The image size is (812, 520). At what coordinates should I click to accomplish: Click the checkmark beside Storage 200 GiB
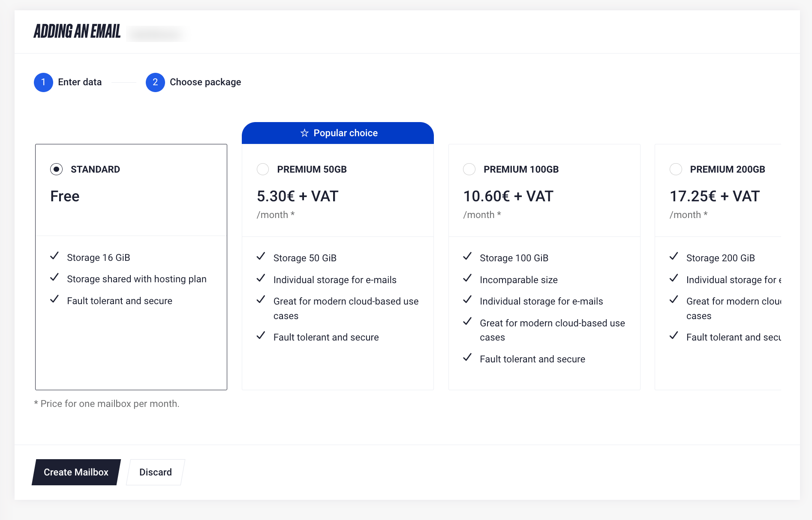[674, 257]
